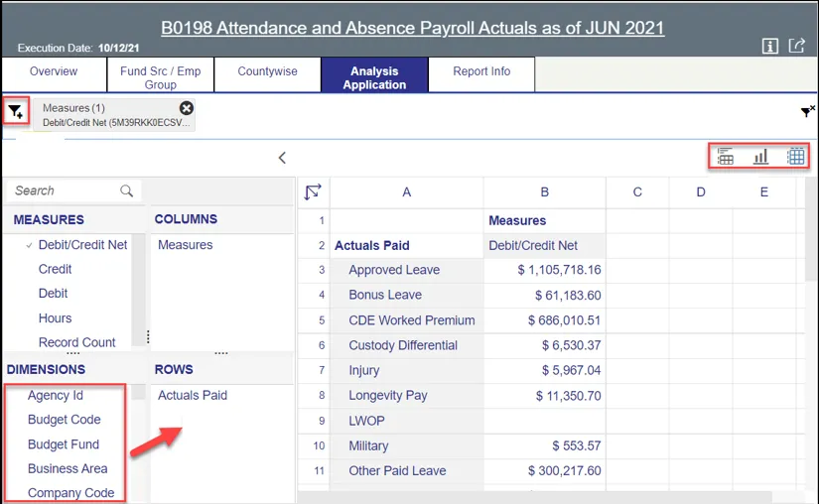This screenshot has width=819, height=504.
Task: Collapse the side panel with chevron
Action: click(282, 158)
